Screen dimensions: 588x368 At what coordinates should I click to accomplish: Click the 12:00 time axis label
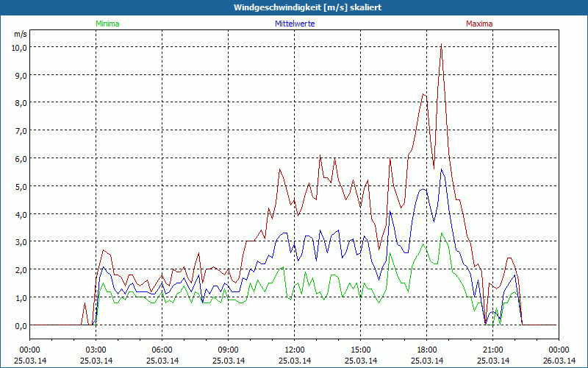click(295, 350)
